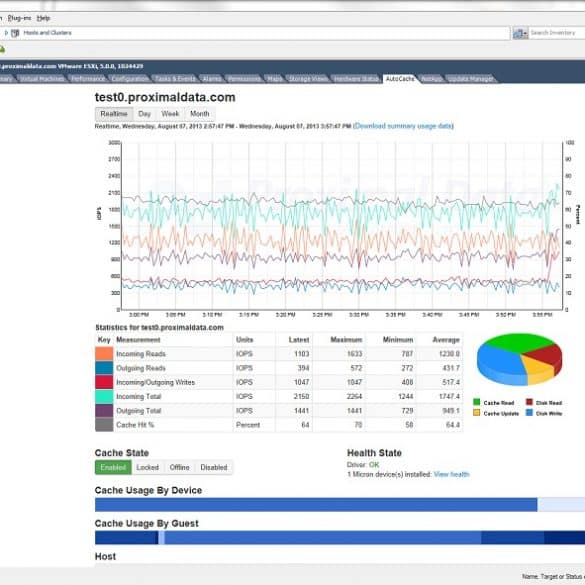Click the Incoming Reads measurement label

click(x=141, y=354)
